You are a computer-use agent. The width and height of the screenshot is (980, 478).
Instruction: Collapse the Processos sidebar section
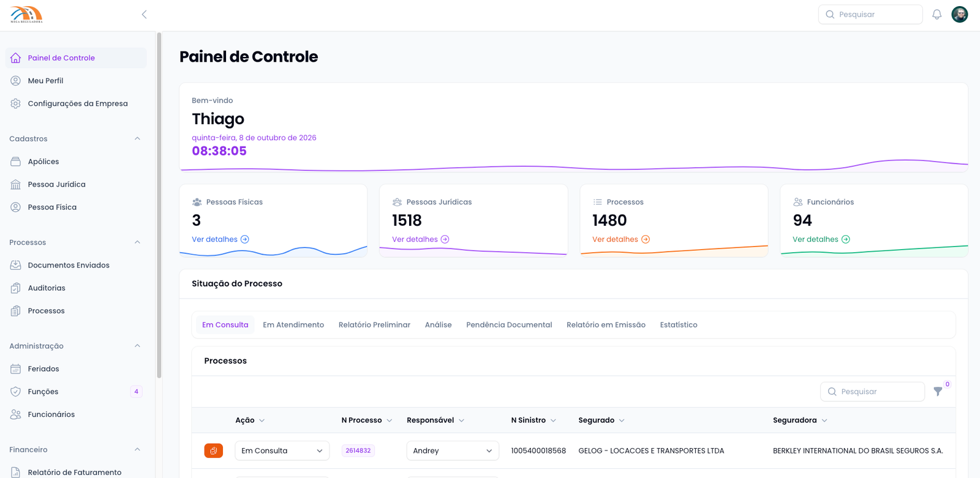point(137,242)
